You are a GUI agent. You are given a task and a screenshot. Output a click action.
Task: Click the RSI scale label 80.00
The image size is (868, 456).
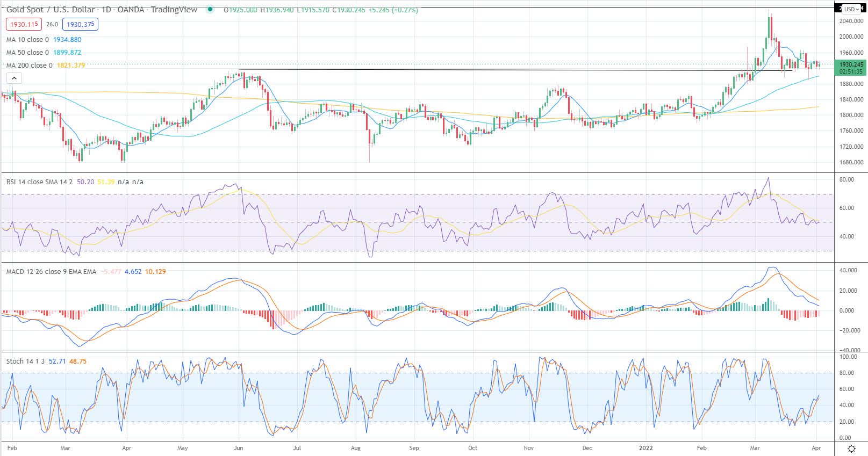pyautogui.click(x=847, y=179)
